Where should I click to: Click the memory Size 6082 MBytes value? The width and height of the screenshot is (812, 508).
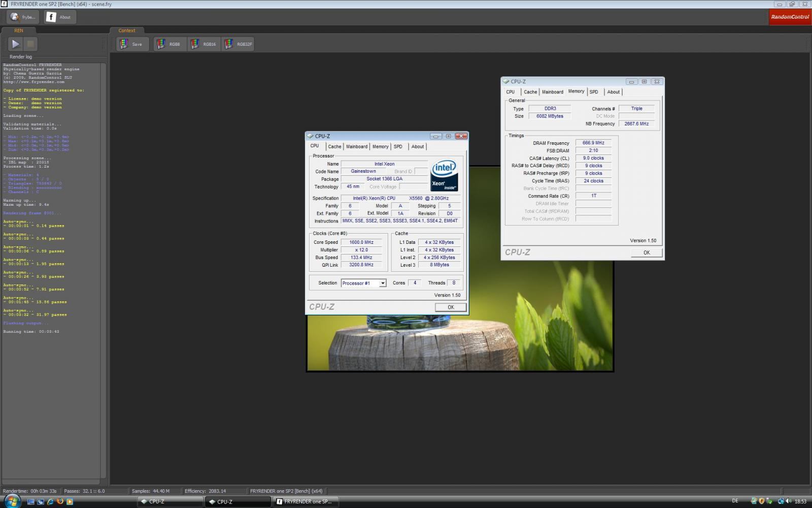550,116
